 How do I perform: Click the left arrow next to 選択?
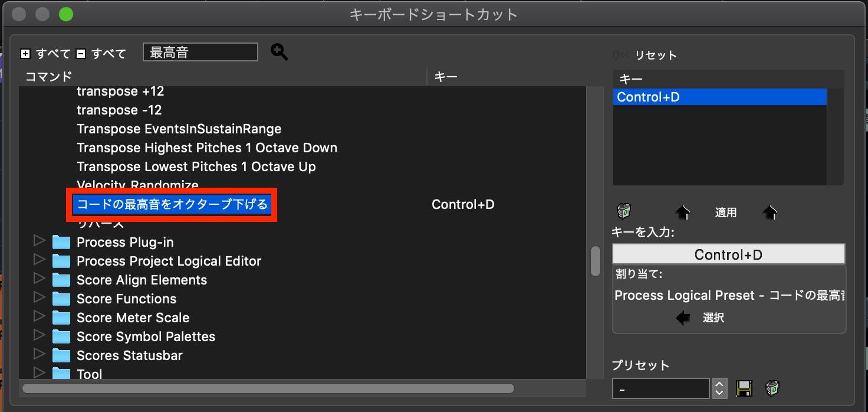(x=683, y=318)
